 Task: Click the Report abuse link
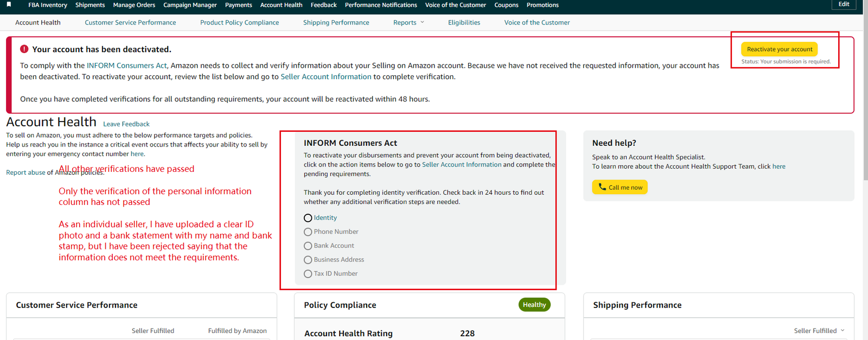25,172
